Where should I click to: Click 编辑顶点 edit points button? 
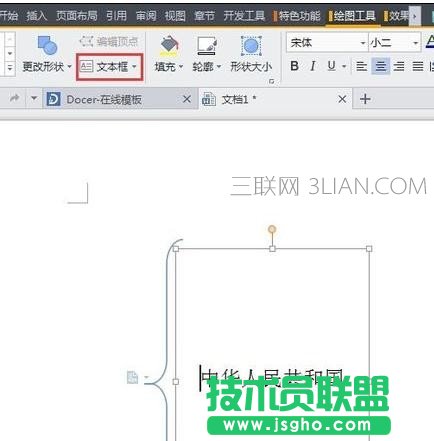coord(109,42)
